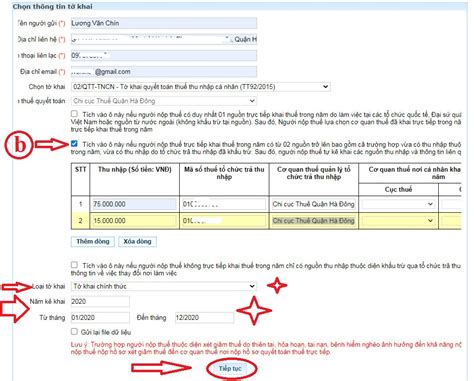Open the 'Chọn tờ khai' dropdown
The image size is (474, 381).
click(x=201, y=87)
